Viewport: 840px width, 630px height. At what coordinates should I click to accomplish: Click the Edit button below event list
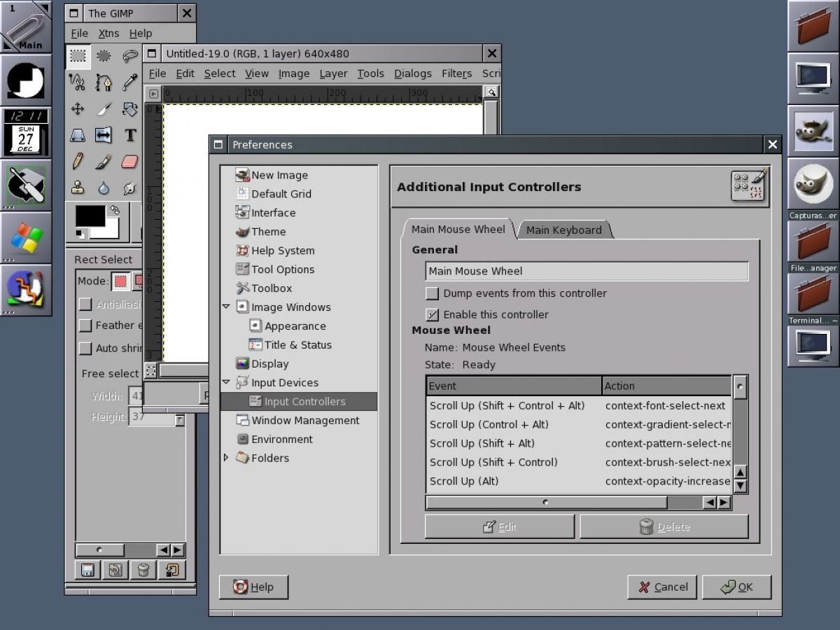click(500, 526)
